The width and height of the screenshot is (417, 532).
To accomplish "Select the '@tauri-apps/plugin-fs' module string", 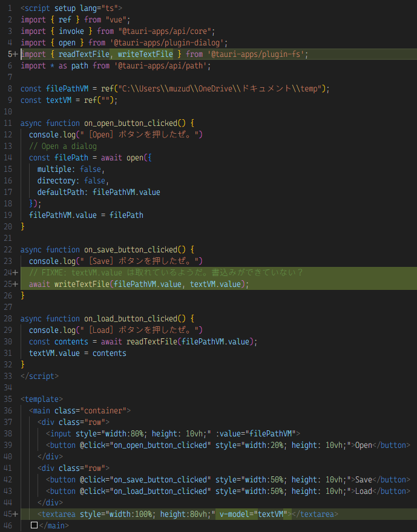I will pyautogui.click(x=256, y=54).
